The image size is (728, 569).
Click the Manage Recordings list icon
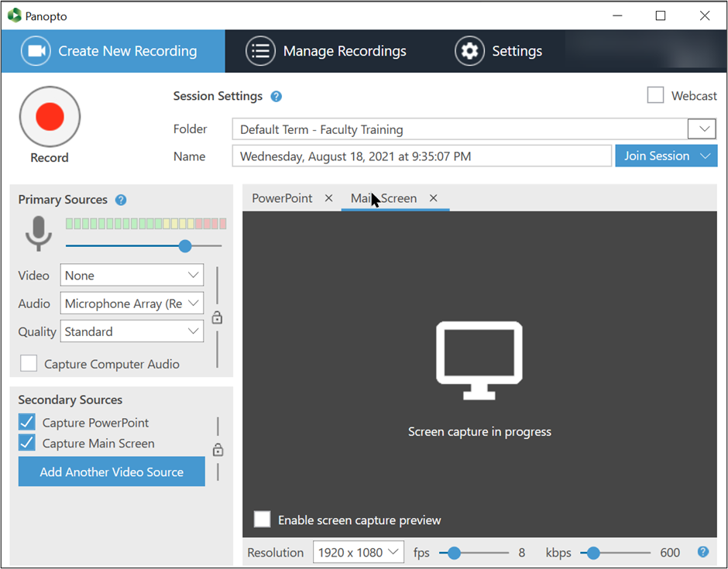coord(259,50)
